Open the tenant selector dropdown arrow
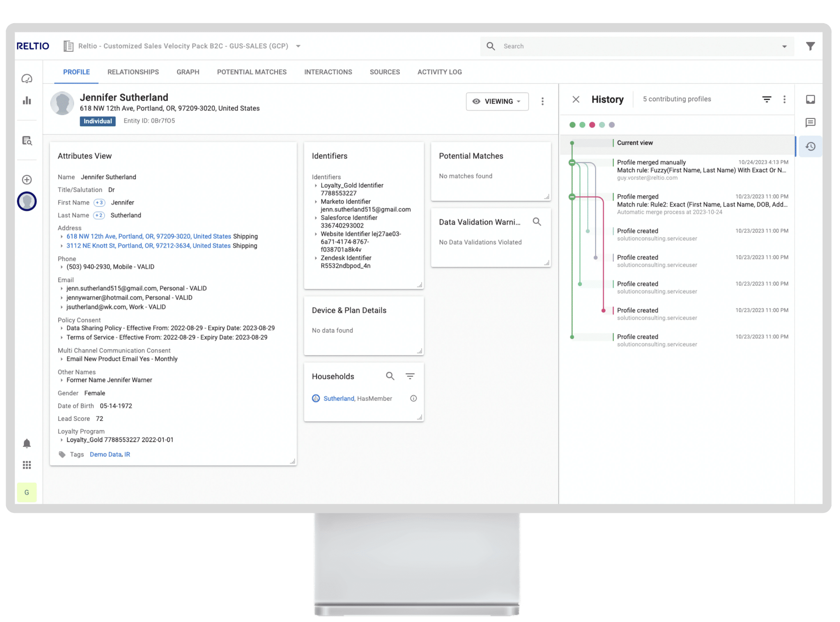 [x=298, y=46]
